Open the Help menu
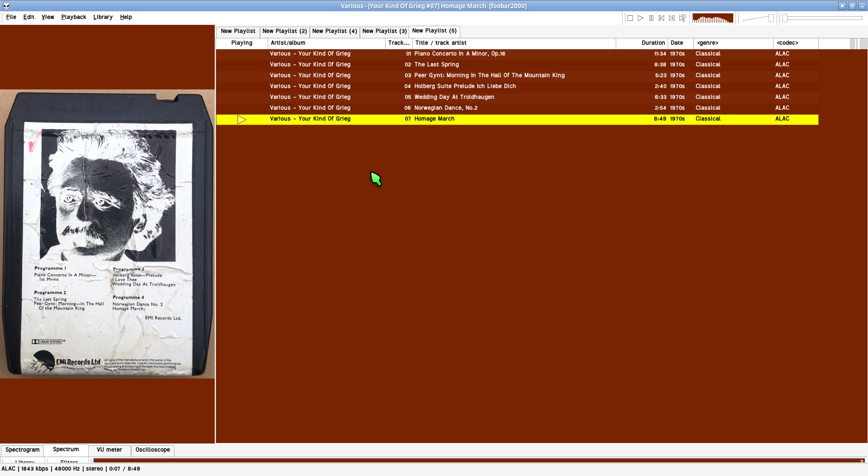The width and height of the screenshot is (868, 476). [x=126, y=17]
